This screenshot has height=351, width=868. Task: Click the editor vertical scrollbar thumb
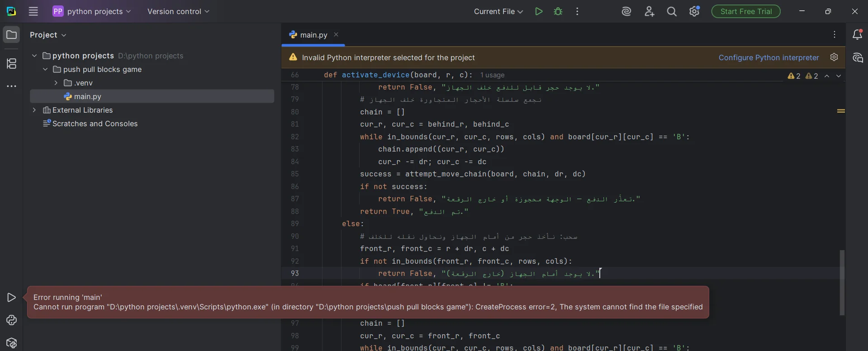842,283
